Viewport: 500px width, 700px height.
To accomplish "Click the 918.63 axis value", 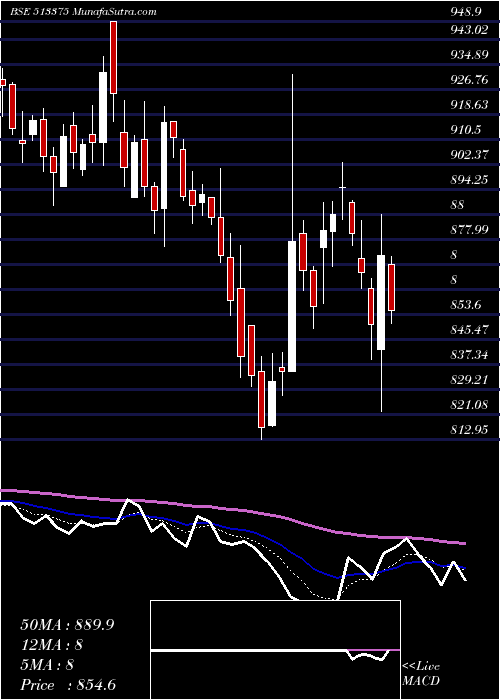I will (469, 105).
